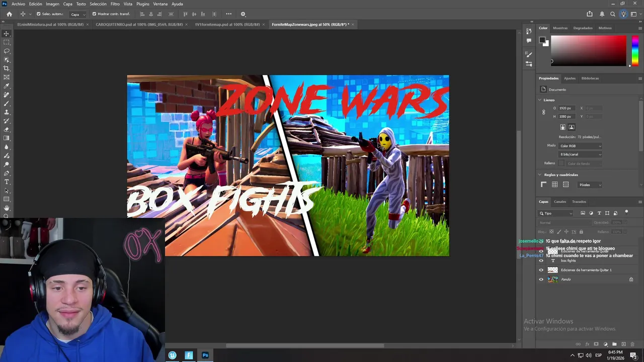644x362 pixels.
Task: Click the delete layer trash icon
Action: click(632, 344)
